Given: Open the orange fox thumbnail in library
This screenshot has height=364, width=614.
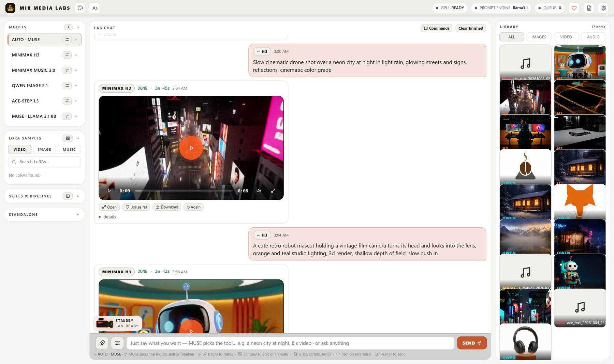Looking at the screenshot, I should pos(580,202).
